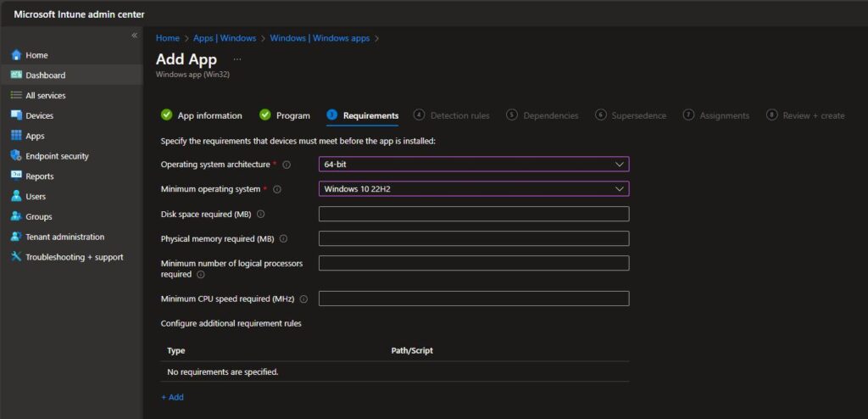Select the Requirements step tab
The height and width of the screenshot is (419, 868).
[x=363, y=115]
